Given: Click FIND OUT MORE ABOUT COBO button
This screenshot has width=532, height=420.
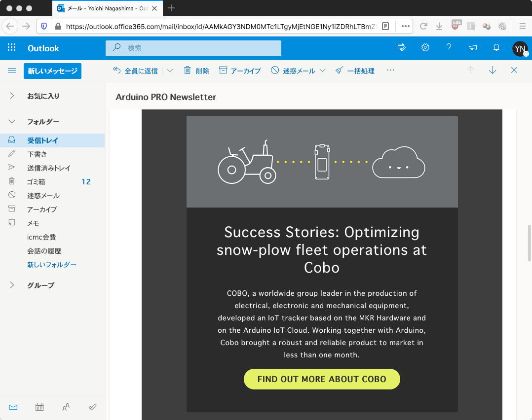Looking at the screenshot, I should tap(322, 379).
